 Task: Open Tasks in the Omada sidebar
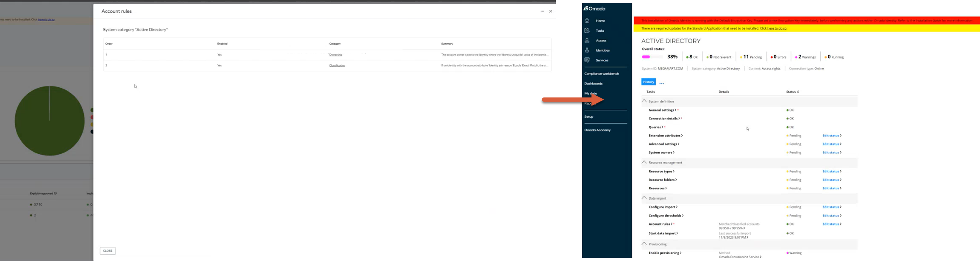click(600, 31)
